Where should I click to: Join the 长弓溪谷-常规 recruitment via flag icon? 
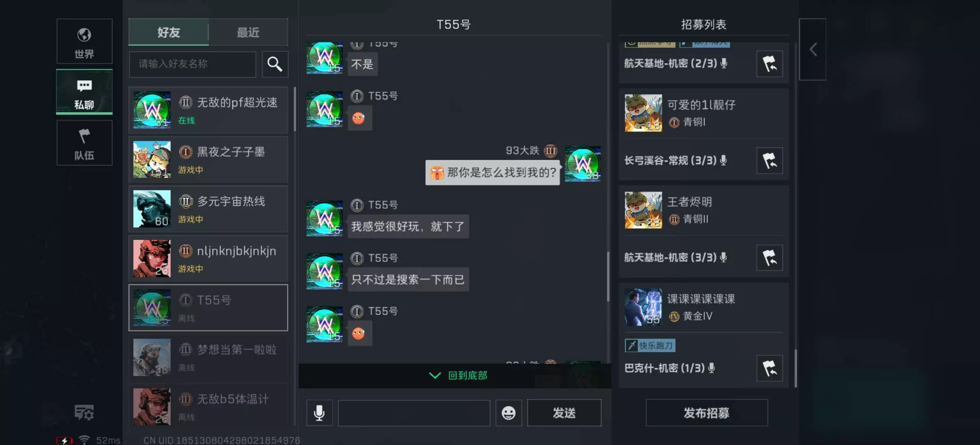(x=770, y=161)
